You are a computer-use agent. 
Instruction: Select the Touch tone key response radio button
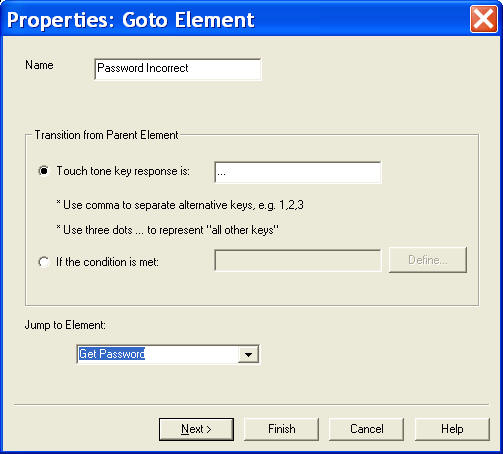[x=44, y=171]
